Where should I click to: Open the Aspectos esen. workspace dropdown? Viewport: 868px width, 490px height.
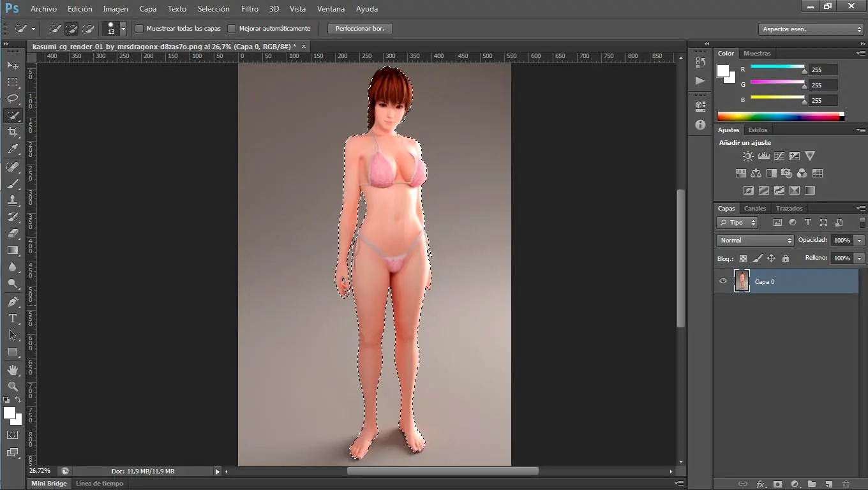tap(811, 29)
